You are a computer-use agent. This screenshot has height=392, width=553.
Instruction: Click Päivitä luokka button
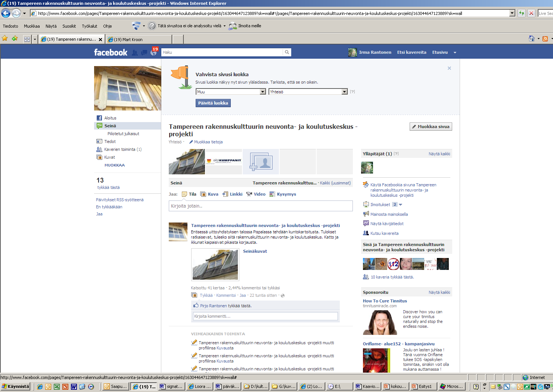coord(213,103)
